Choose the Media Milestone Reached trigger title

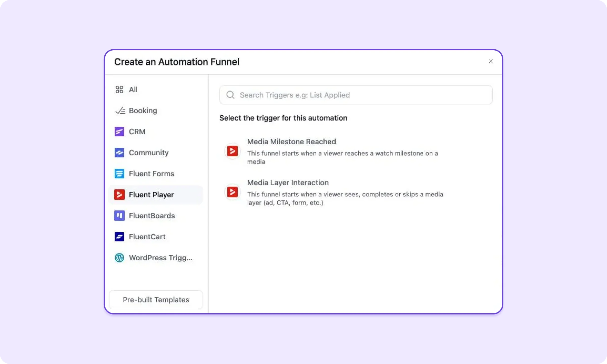point(291,142)
